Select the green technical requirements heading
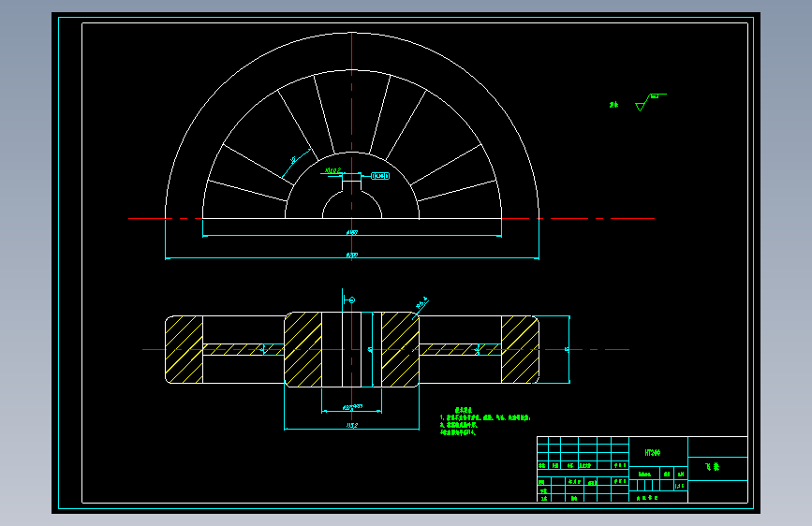Image resolution: width=812 pixels, height=526 pixels. point(463,411)
